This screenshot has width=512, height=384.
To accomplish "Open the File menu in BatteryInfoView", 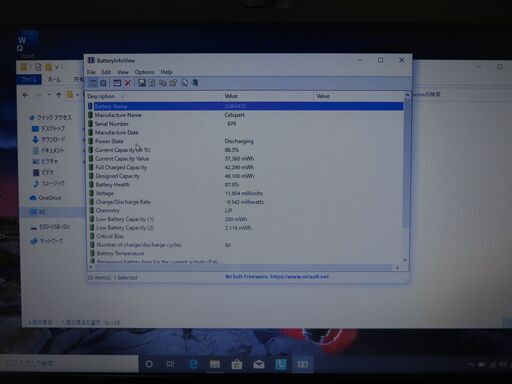I will point(91,72).
